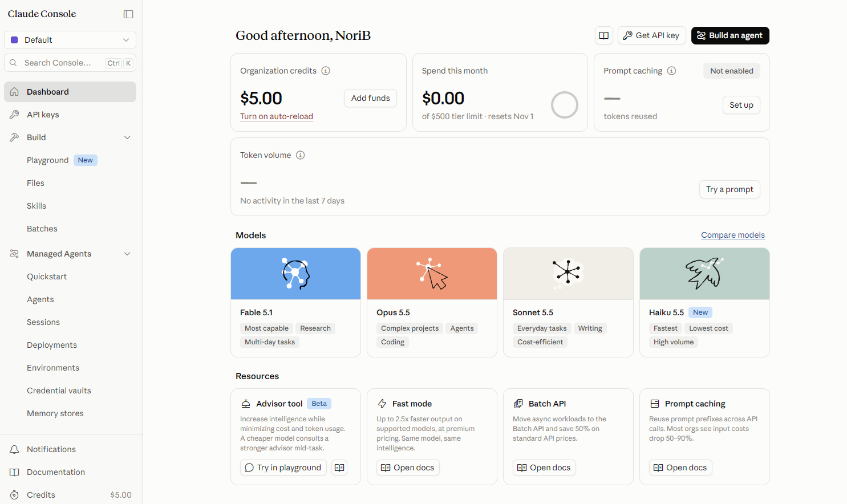Click the Batch API stack icon

point(518,404)
